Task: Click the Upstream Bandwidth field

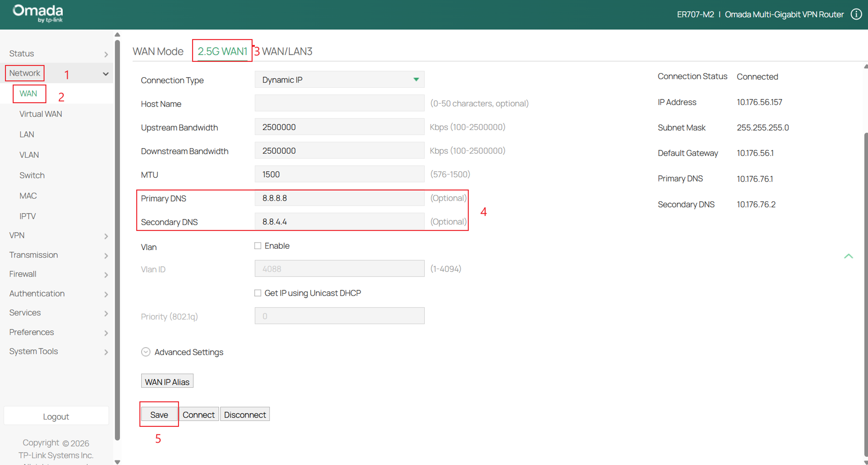Action: [339, 127]
